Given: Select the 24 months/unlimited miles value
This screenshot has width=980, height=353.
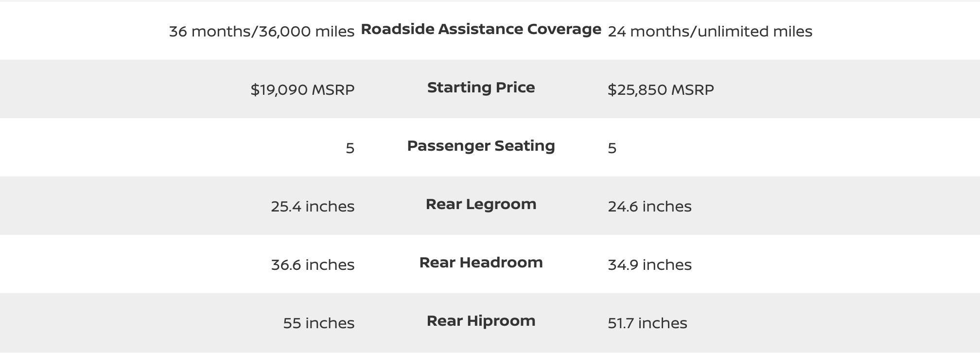Looking at the screenshot, I should 710,32.
